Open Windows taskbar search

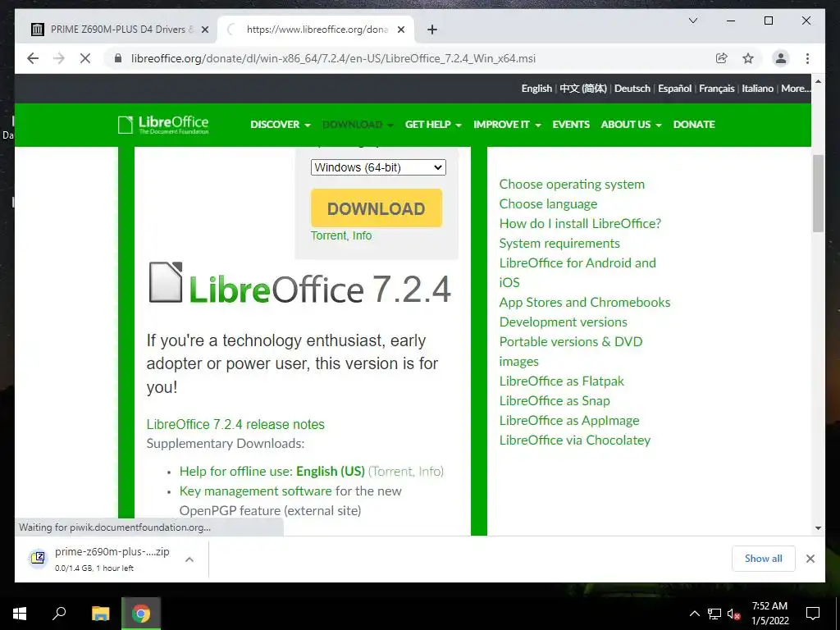[59, 614]
